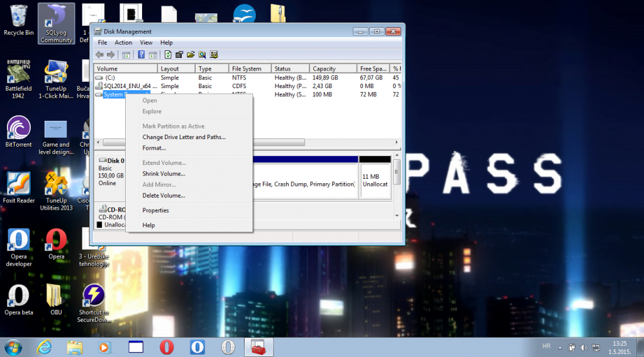This screenshot has width=644, height=357.
Task: Open the Action menu
Action: (123, 43)
